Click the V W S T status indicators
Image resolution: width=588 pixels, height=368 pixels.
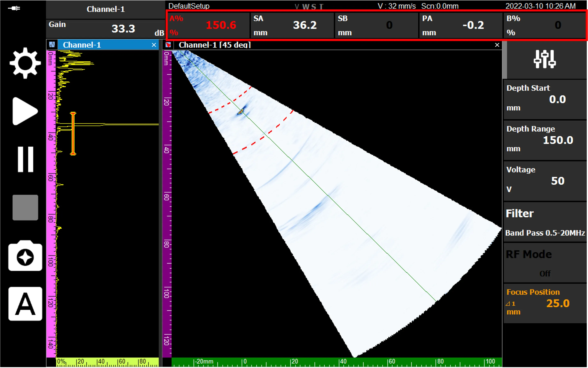click(309, 7)
